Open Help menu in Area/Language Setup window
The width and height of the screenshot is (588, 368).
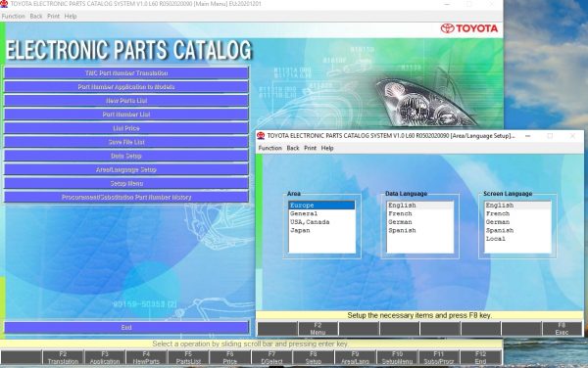tap(327, 148)
